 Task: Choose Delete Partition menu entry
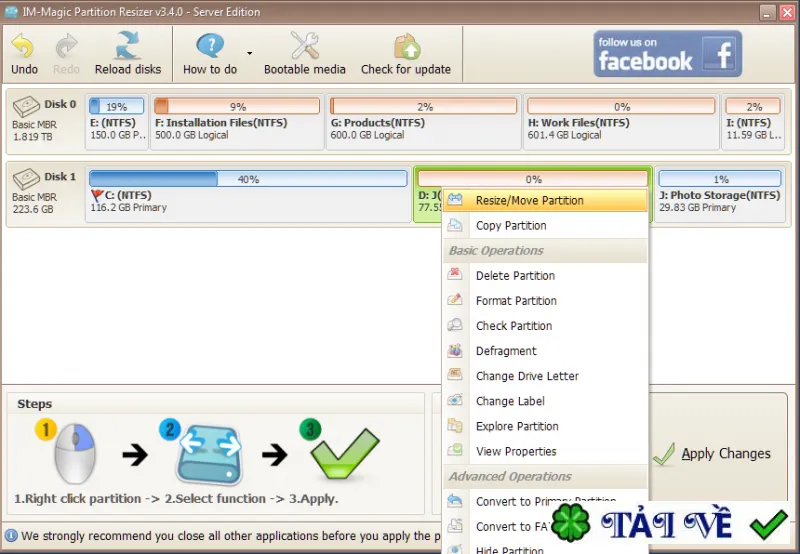(545, 275)
